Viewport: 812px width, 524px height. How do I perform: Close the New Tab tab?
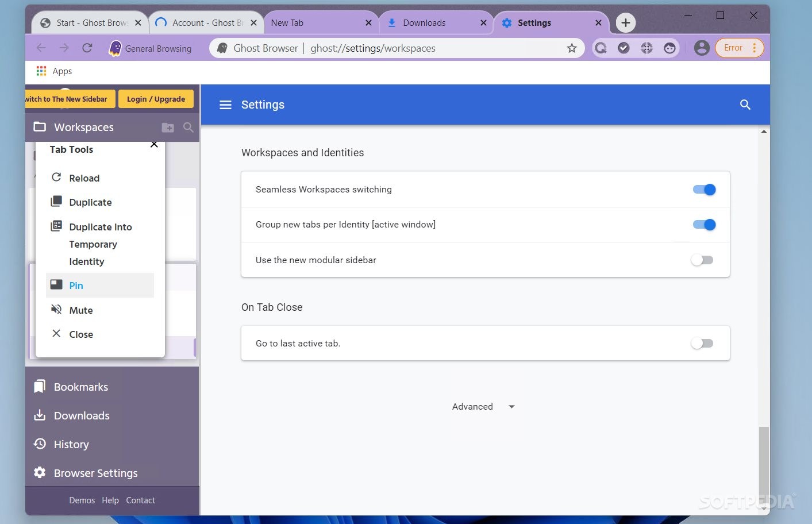point(368,23)
